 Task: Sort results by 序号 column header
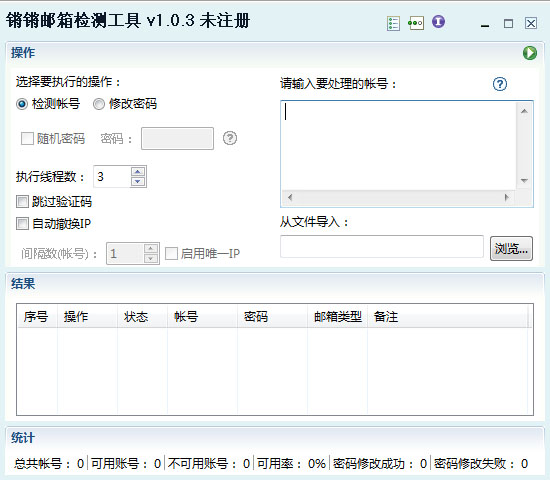(38, 316)
